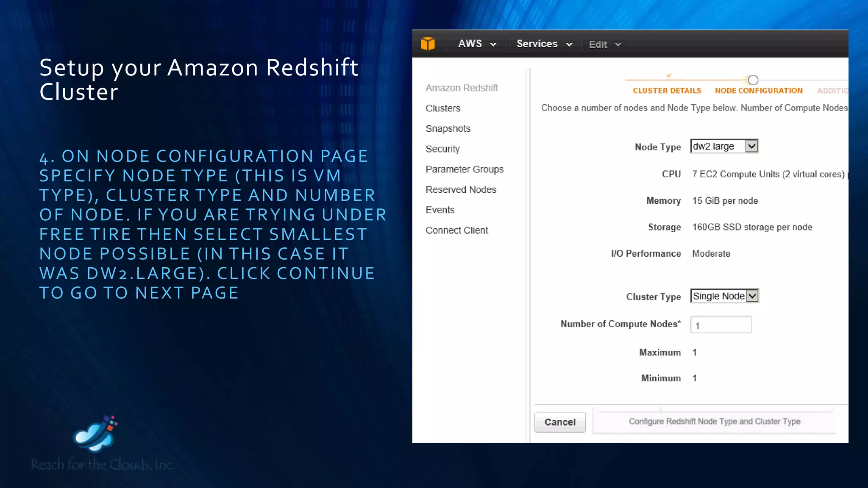Screen dimensions: 868x488
Task: Select the Cluster Details wizard step
Action: (x=667, y=91)
